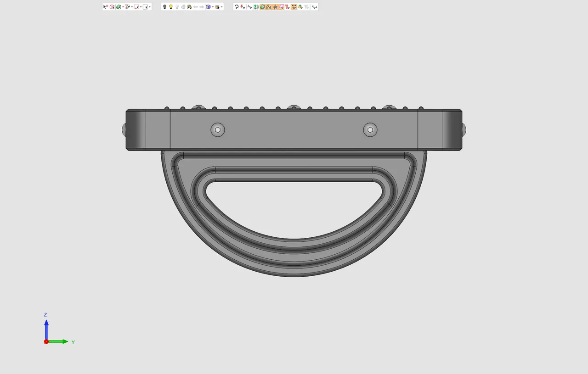The height and width of the screenshot is (374, 588).
Task: Click the blue view cube icon
Action: point(209,6)
